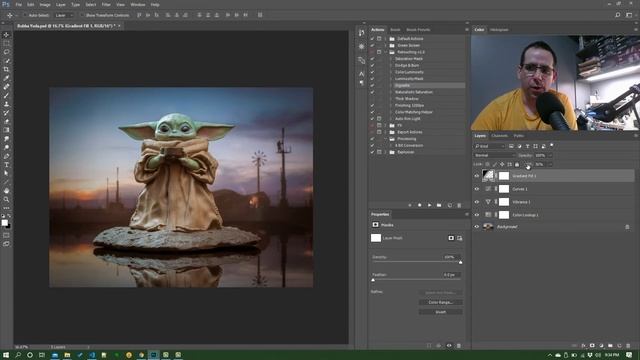Viewport: 640px width, 360px height.
Task: Hide the Vibrance 1 layer
Action: 476,202
